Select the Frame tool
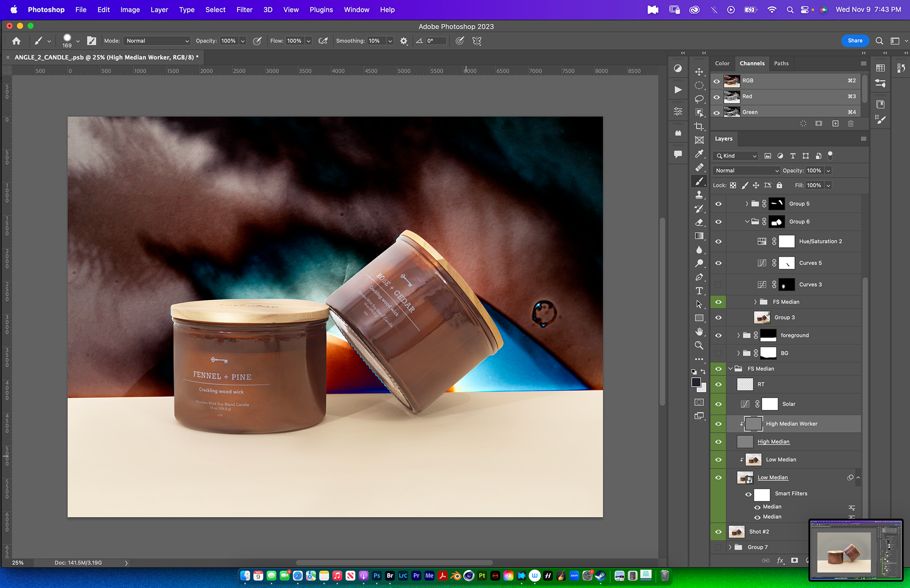The height and width of the screenshot is (588, 910). click(699, 140)
